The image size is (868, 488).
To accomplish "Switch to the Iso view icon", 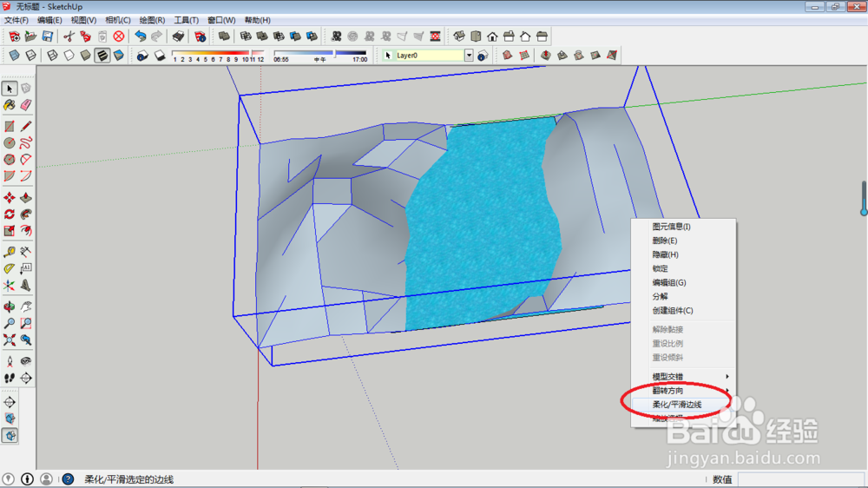I will [459, 36].
